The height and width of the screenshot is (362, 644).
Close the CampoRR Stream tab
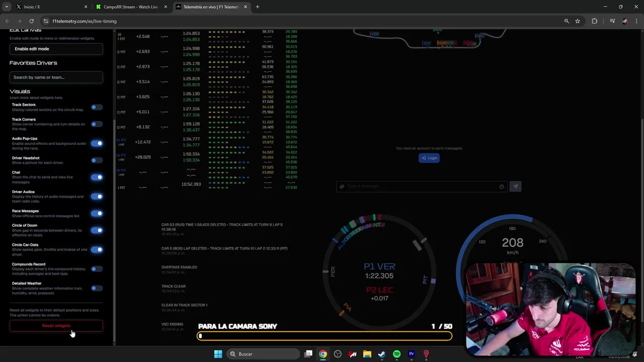tap(166, 7)
